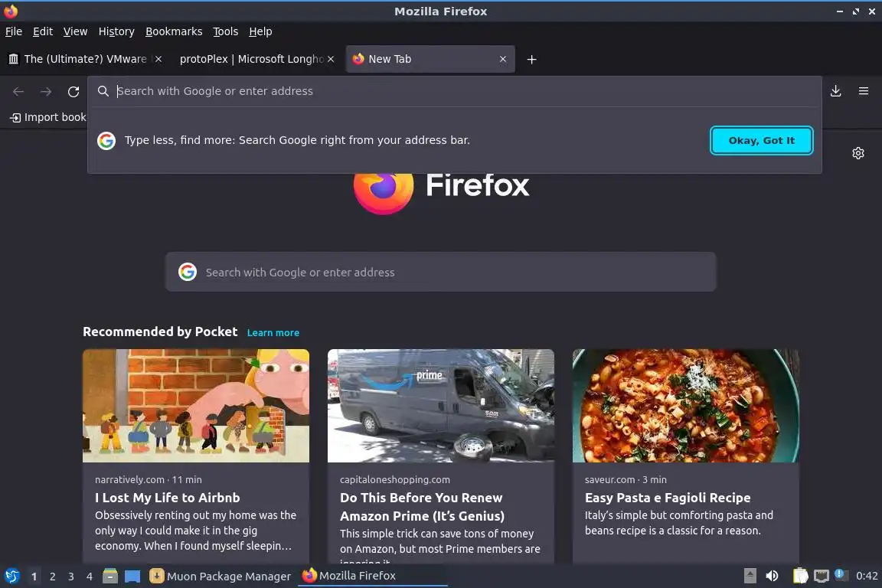Open the Bookmarks menu
882x588 pixels.
[x=174, y=31]
